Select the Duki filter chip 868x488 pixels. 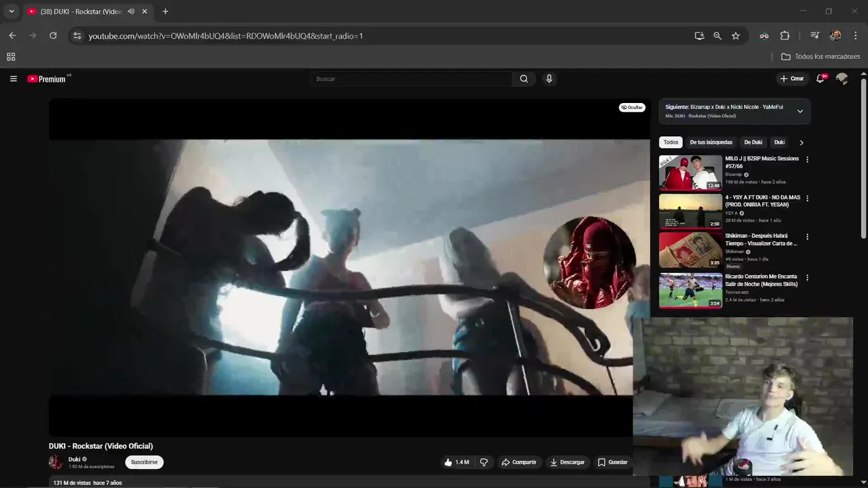[x=779, y=142]
